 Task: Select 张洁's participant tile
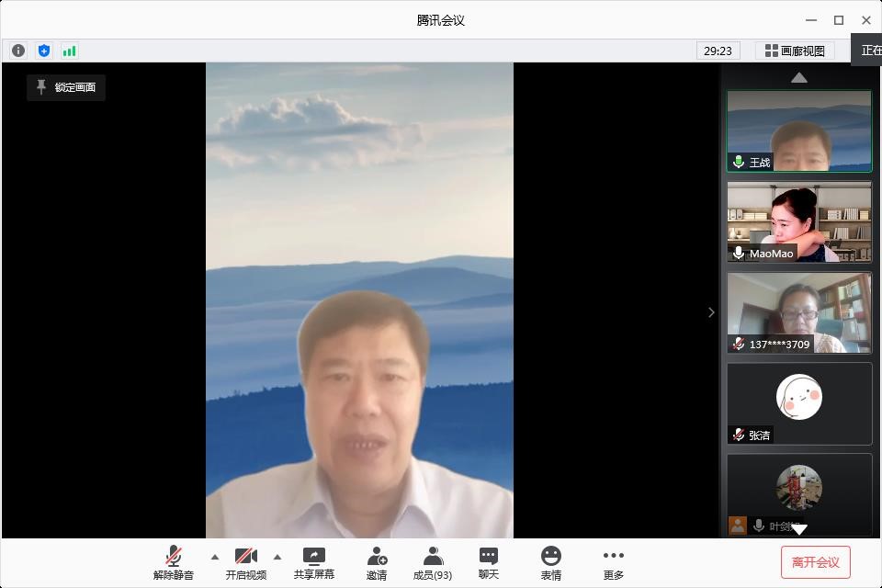[799, 403]
